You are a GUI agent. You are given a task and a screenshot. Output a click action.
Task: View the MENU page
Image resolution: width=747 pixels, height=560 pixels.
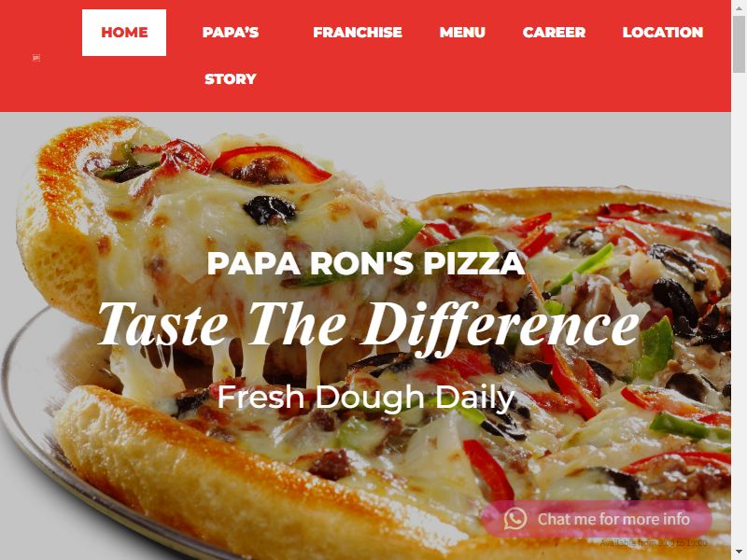pos(462,33)
